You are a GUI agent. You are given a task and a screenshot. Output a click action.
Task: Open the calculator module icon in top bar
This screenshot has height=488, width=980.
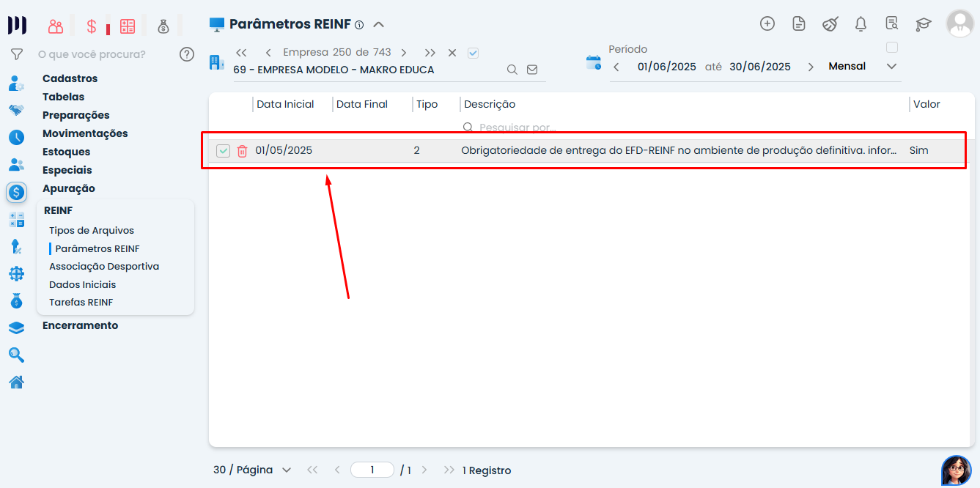[128, 26]
